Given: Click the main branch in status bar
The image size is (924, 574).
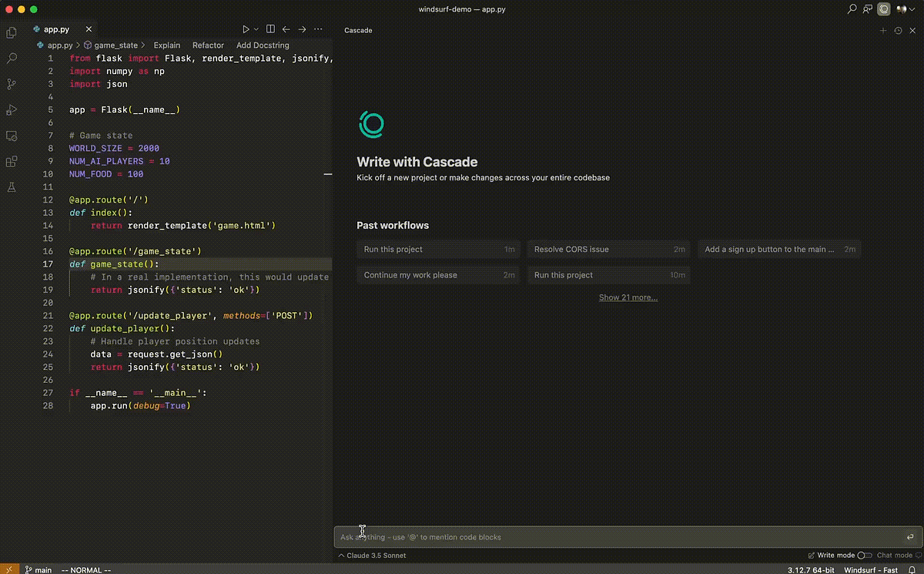Looking at the screenshot, I should [38, 570].
